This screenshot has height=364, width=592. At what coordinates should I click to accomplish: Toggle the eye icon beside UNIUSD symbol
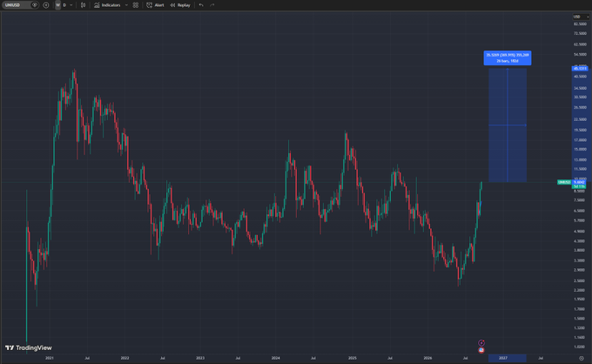pyautogui.click(x=35, y=5)
